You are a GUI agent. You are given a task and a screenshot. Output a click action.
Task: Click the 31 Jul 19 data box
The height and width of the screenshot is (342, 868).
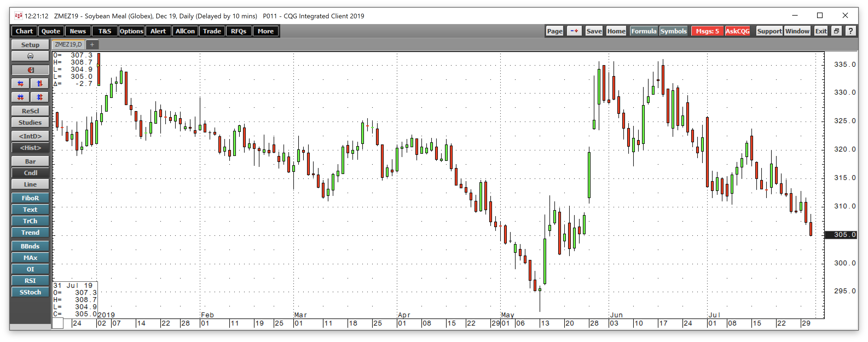[x=75, y=300]
